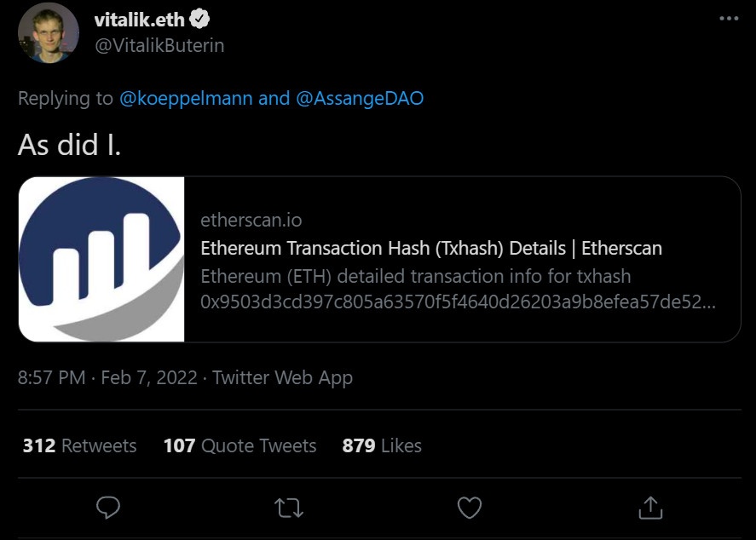Open the @koeppelmann mention link
This screenshot has width=756, height=540.
coord(186,98)
